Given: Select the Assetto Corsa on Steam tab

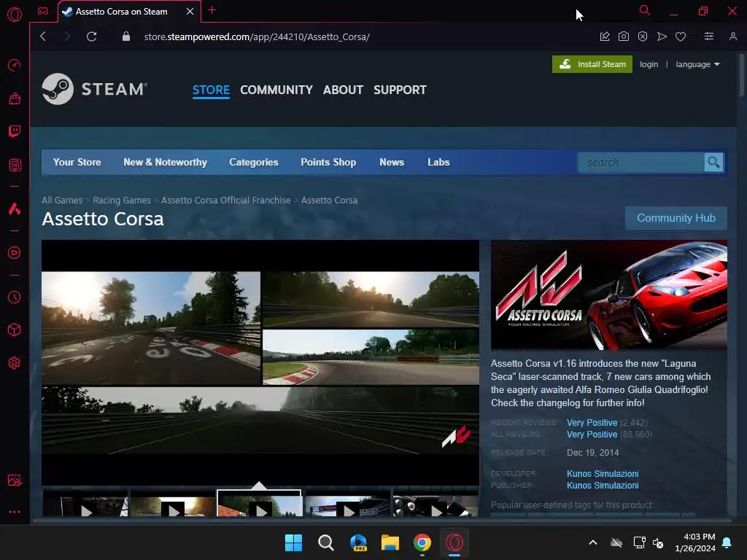Looking at the screenshot, I should point(122,12).
